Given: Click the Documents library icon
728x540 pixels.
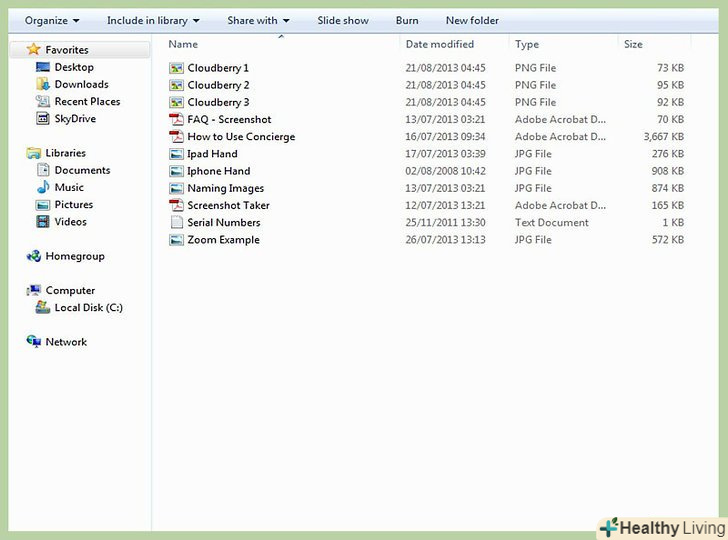Looking at the screenshot, I should coord(43,170).
